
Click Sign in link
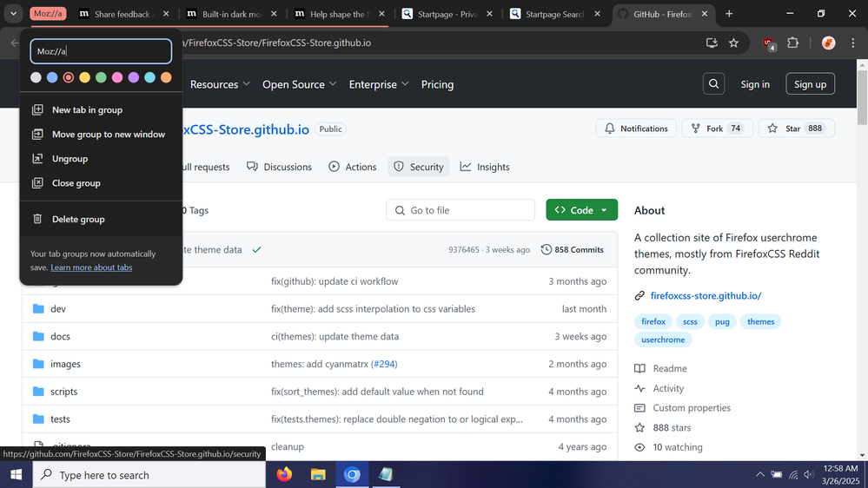click(x=755, y=84)
